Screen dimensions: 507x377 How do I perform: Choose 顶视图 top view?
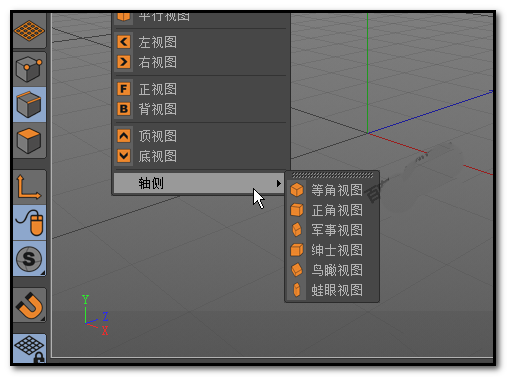[201, 136]
